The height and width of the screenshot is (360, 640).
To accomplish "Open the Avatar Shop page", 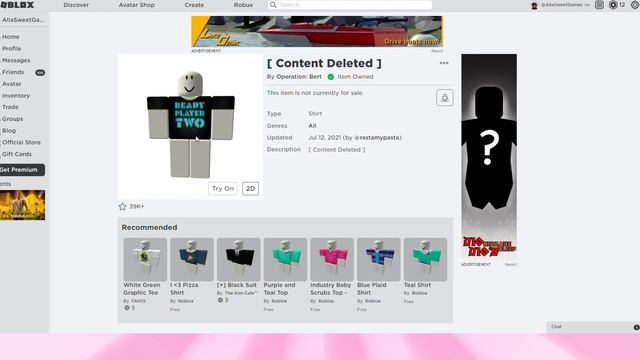I will [136, 5].
